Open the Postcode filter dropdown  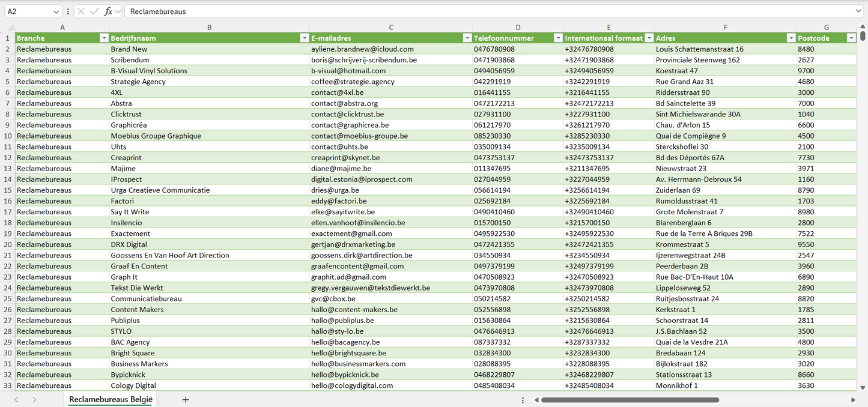(851, 38)
